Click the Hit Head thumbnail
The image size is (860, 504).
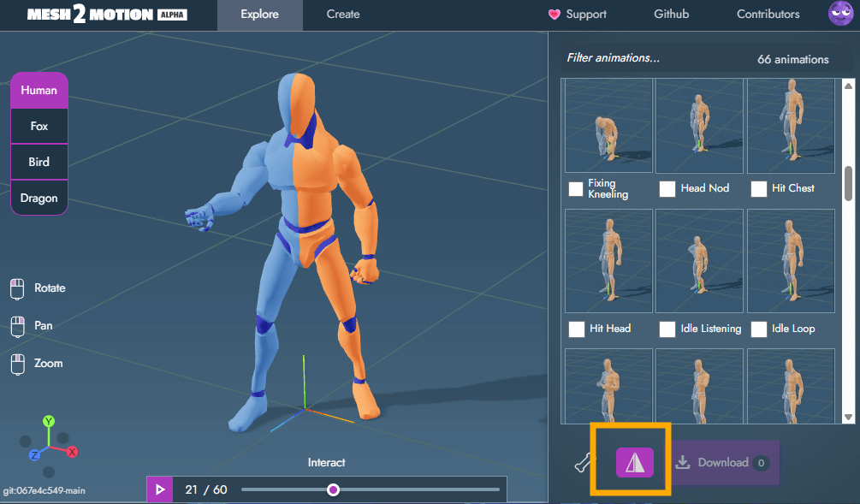608,261
